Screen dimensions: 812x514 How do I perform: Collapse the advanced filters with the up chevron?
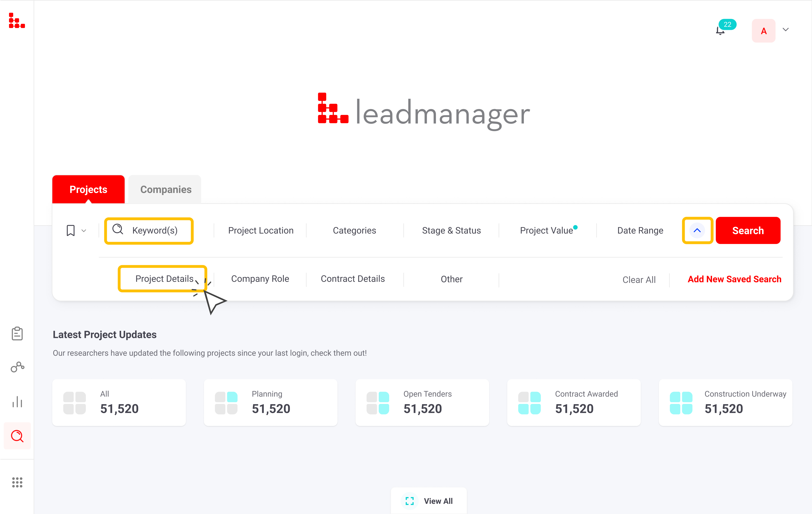click(x=697, y=231)
